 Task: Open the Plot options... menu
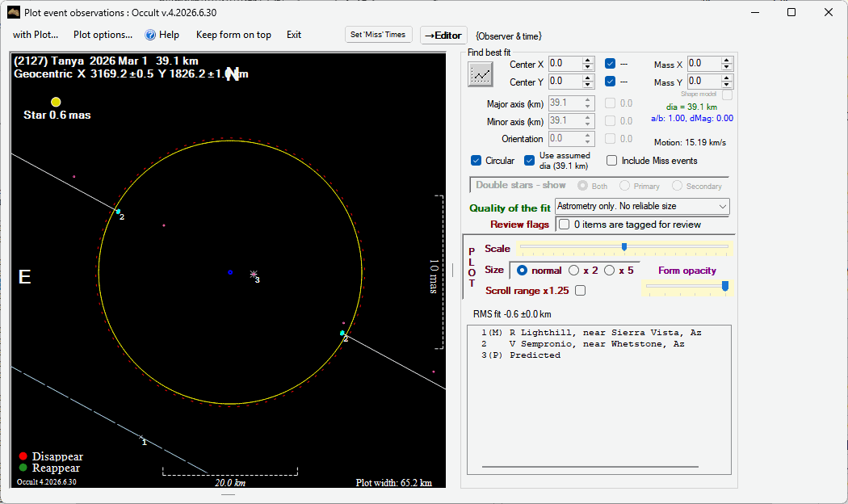(x=103, y=35)
